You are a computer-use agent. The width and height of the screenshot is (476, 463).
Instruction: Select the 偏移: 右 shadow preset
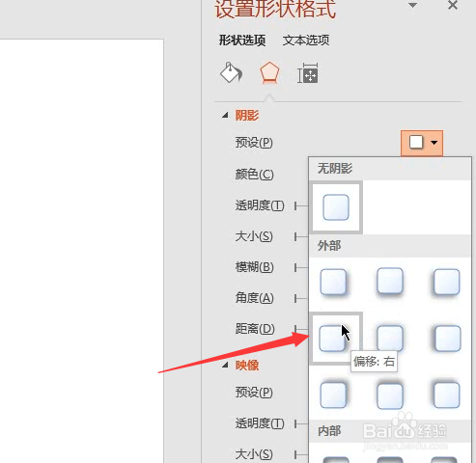coord(336,339)
